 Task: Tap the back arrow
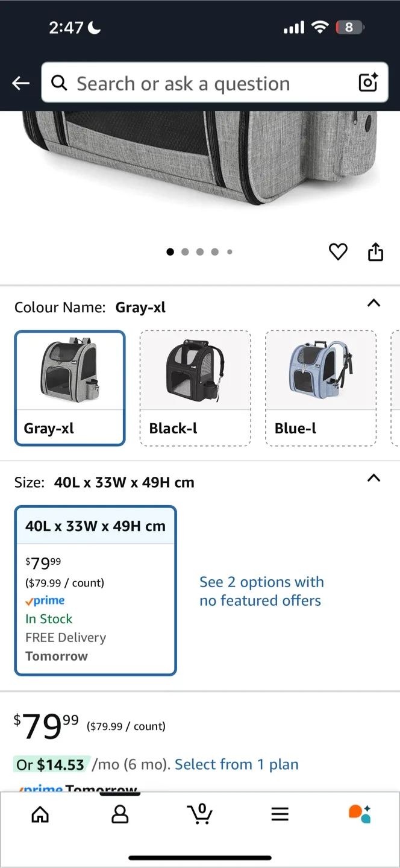pyautogui.click(x=20, y=83)
